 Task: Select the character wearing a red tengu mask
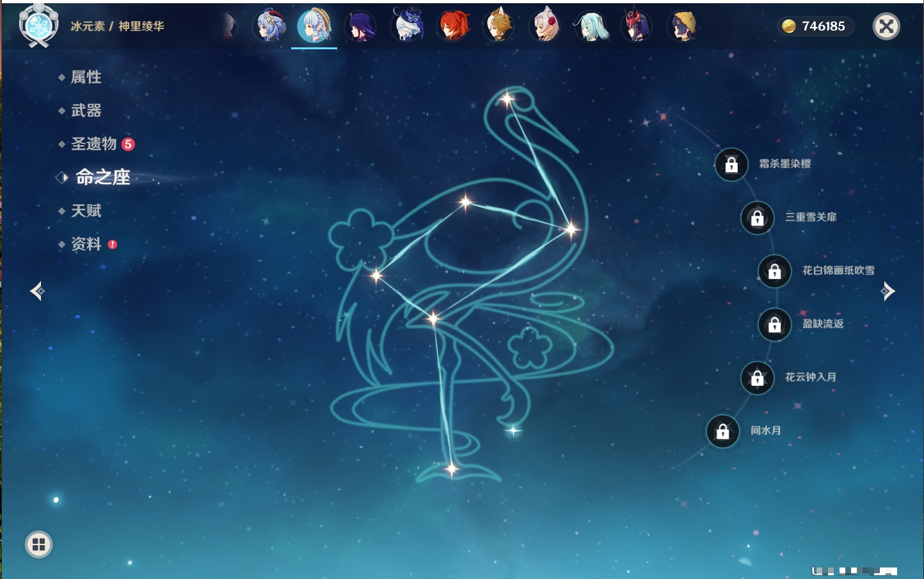(x=637, y=26)
